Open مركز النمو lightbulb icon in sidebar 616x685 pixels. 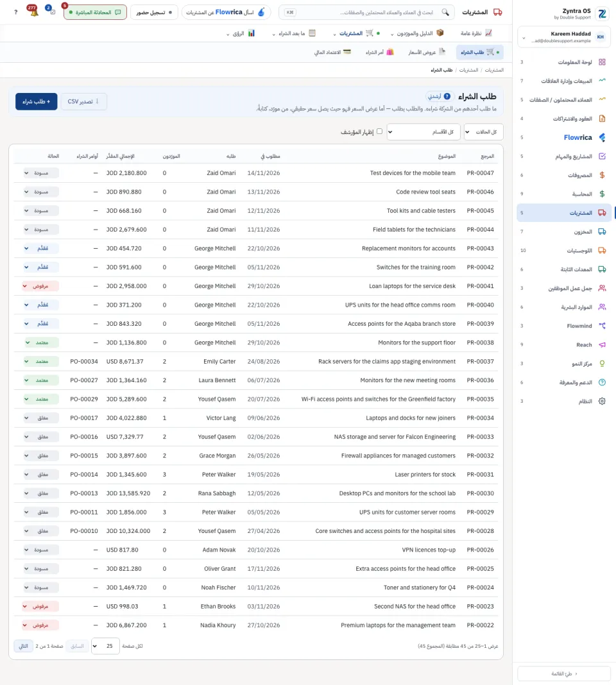[602, 364]
